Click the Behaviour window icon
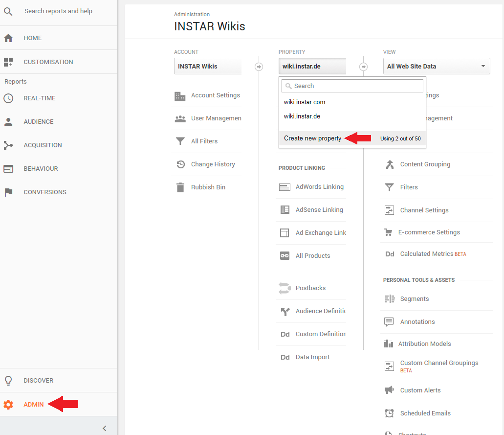 [8, 169]
